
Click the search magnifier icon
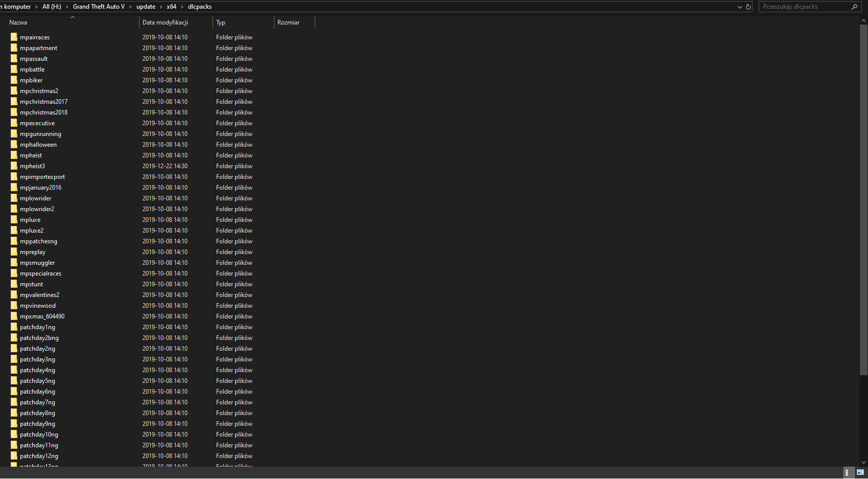854,7
